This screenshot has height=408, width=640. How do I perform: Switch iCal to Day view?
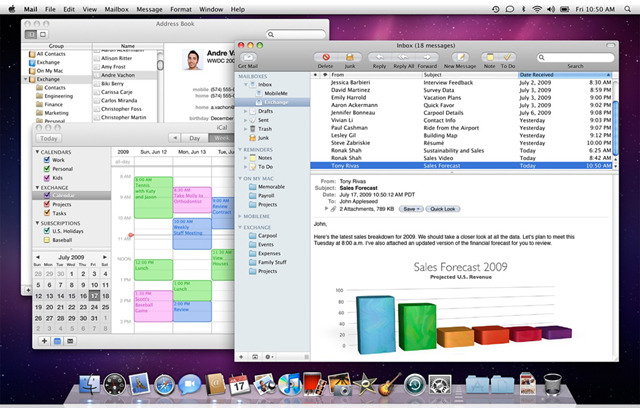(195, 138)
